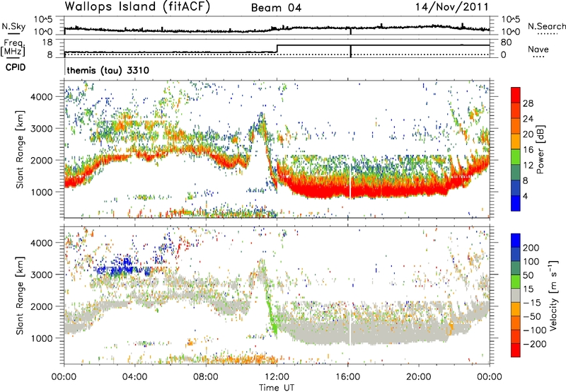Click the 28 dB red power swatch
Screen dimensions: 566x392
tap(516, 96)
